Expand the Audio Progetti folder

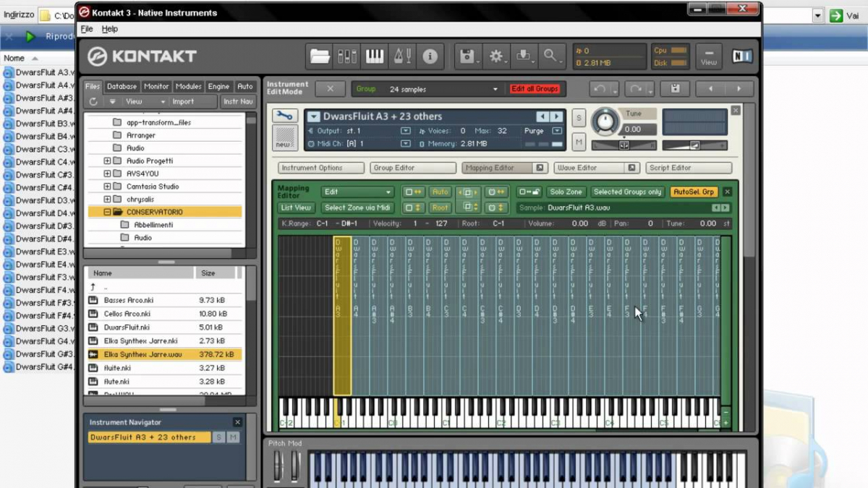pyautogui.click(x=107, y=161)
